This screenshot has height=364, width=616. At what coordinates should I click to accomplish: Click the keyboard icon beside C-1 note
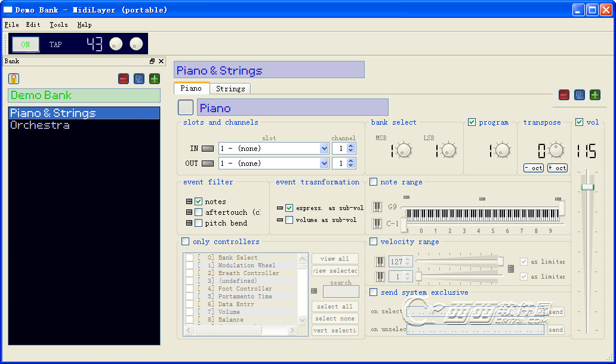point(377,224)
